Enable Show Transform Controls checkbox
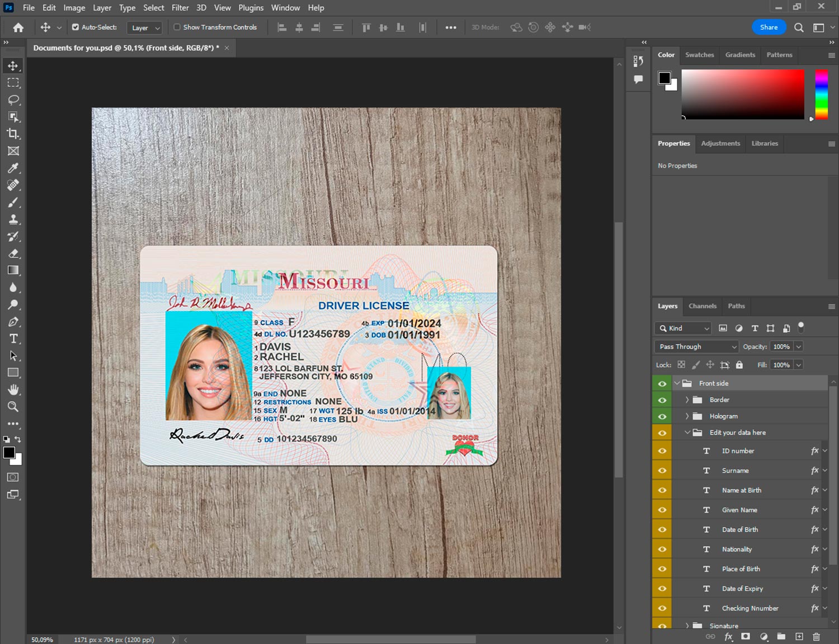 tap(177, 27)
